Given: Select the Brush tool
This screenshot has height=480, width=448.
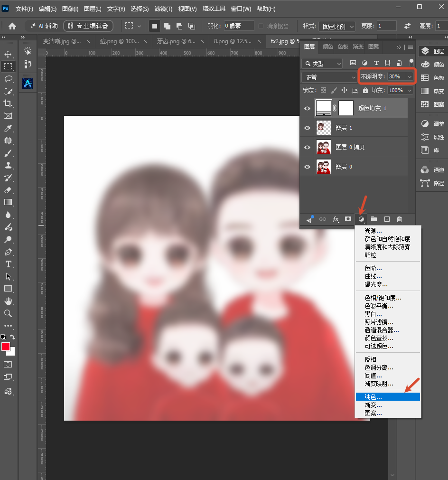Looking at the screenshot, I should 8,153.
